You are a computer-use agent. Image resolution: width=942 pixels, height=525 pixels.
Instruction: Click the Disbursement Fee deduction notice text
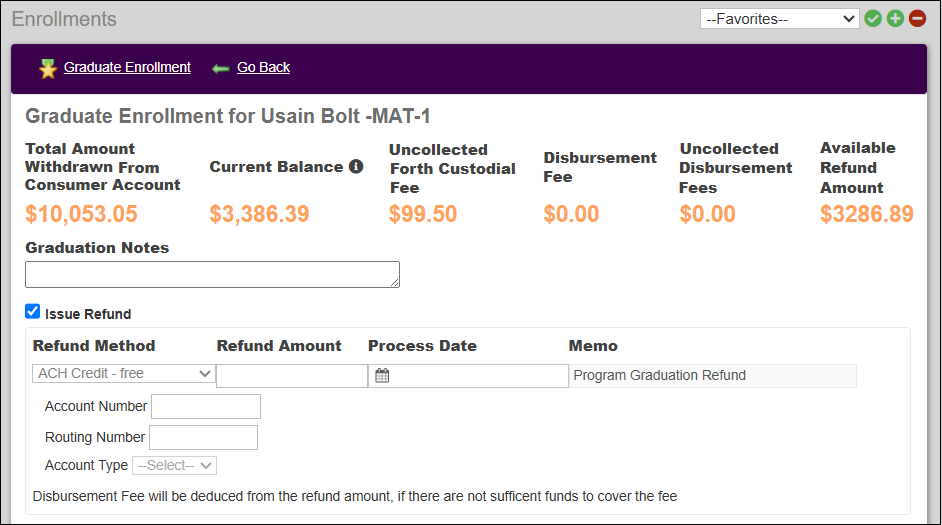tap(355, 496)
